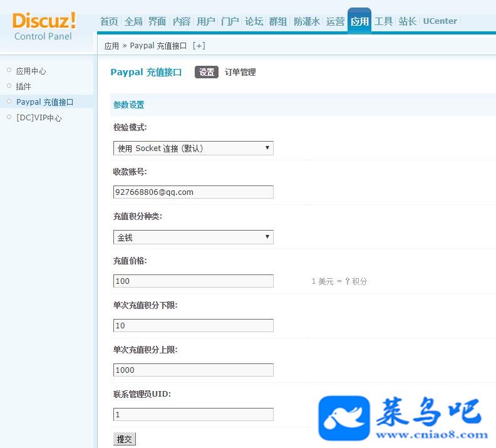Screen dimensions: 496x448
Task: Open the 防灌水 top menu
Action: tap(306, 21)
